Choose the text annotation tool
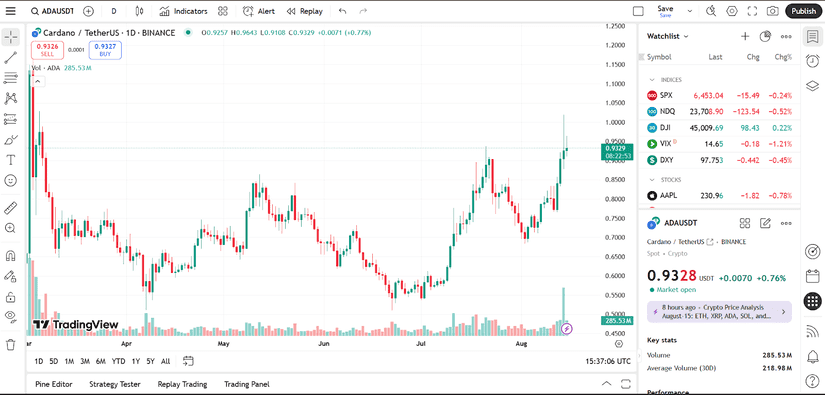825x395 pixels. (x=11, y=160)
